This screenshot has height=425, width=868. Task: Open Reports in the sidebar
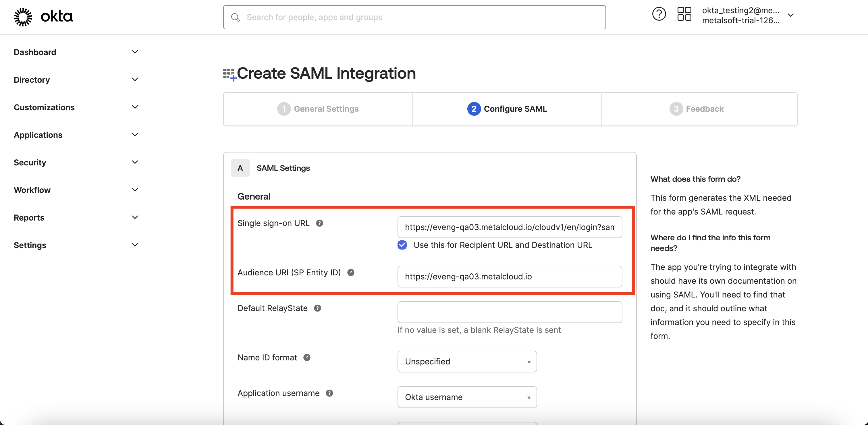29,218
